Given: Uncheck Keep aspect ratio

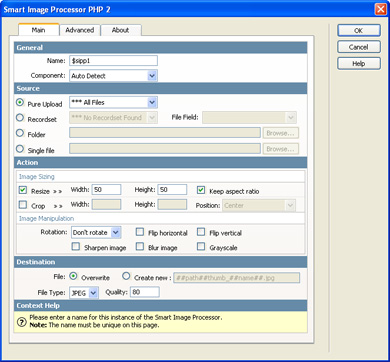Looking at the screenshot, I should click(x=201, y=190).
